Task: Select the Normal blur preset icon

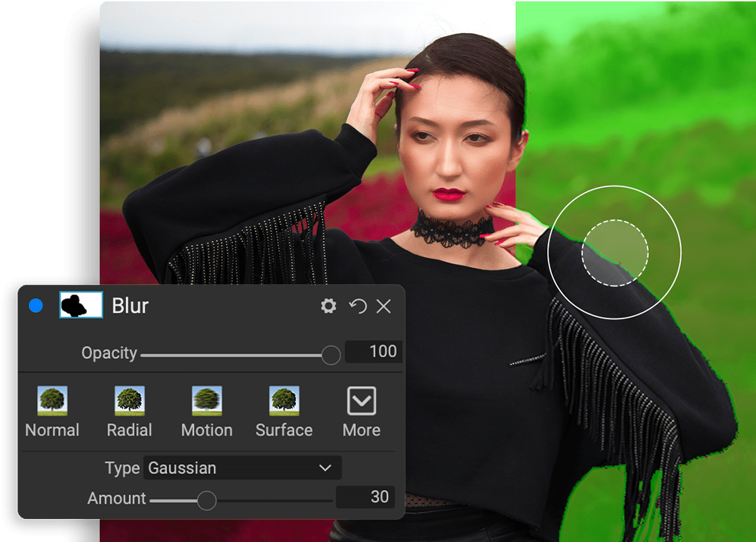Action: (x=52, y=402)
